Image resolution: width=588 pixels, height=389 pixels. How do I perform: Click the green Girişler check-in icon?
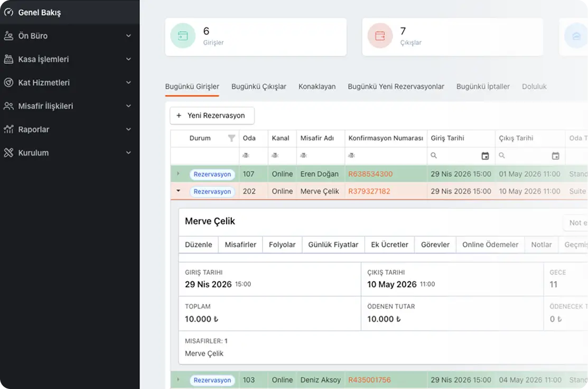coord(183,35)
